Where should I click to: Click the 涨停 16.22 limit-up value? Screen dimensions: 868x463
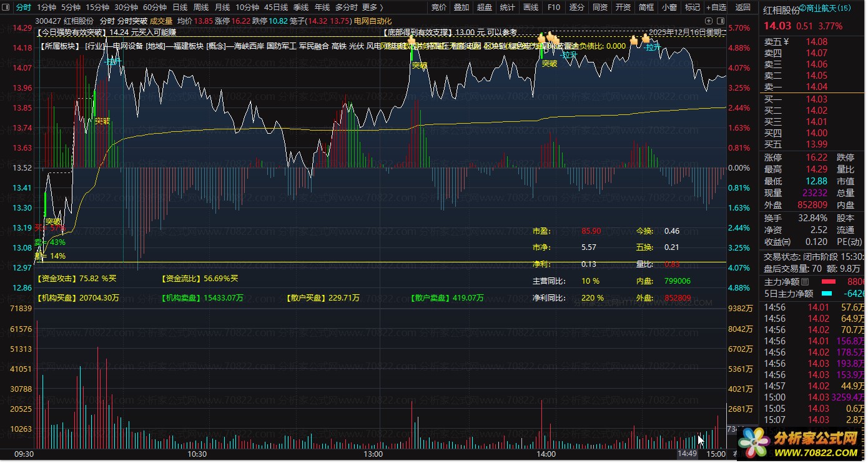tap(817, 158)
